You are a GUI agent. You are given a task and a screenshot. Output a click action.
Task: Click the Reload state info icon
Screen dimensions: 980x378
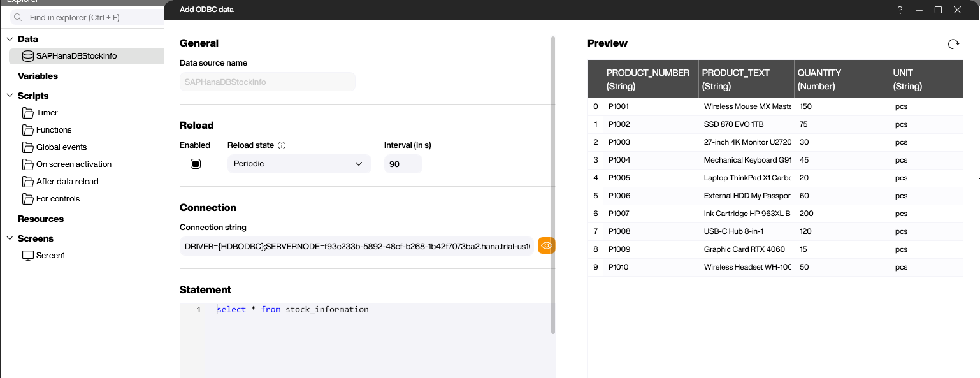282,145
